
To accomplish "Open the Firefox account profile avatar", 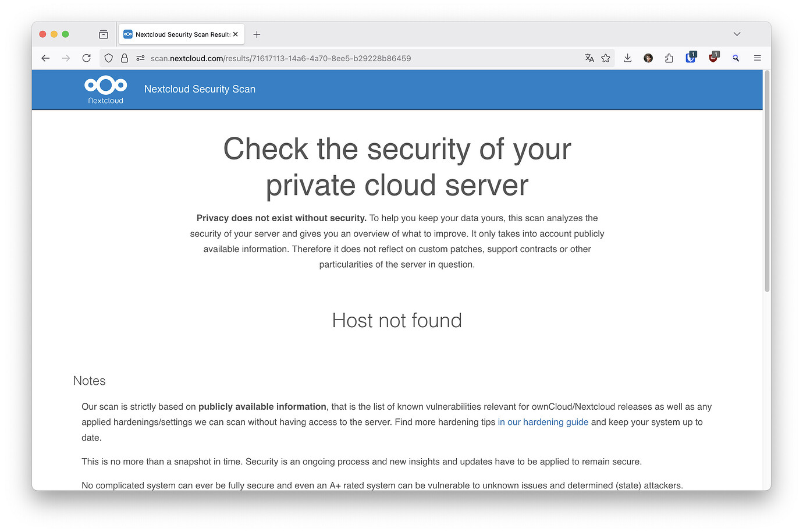I will point(648,58).
